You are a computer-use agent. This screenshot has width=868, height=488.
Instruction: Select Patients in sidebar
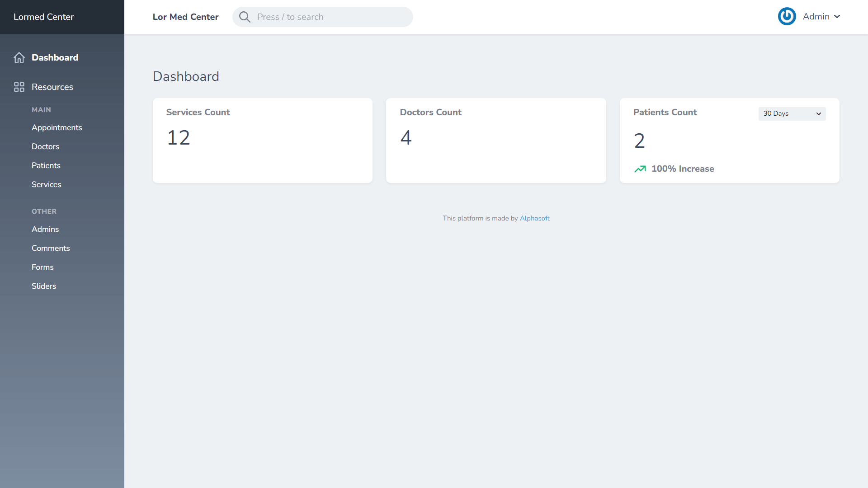click(46, 165)
